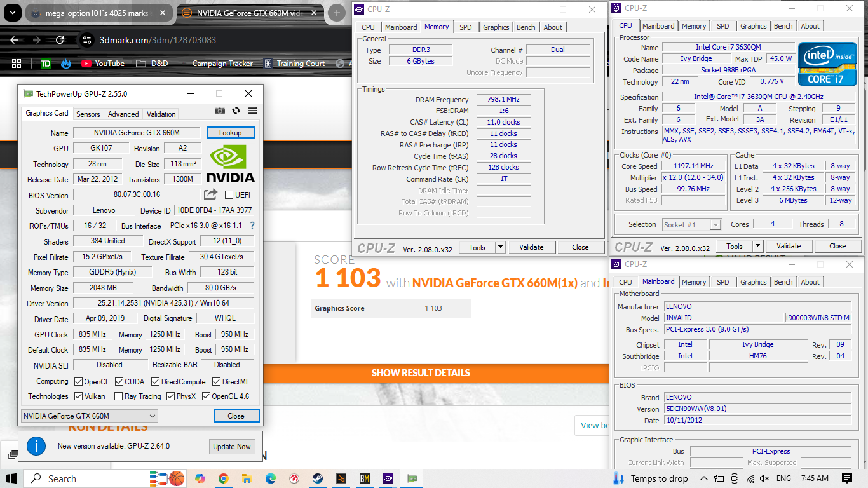Screen dimensions: 868x488
Task: Open the Copilot taskbar icon
Action: [x=200, y=478]
